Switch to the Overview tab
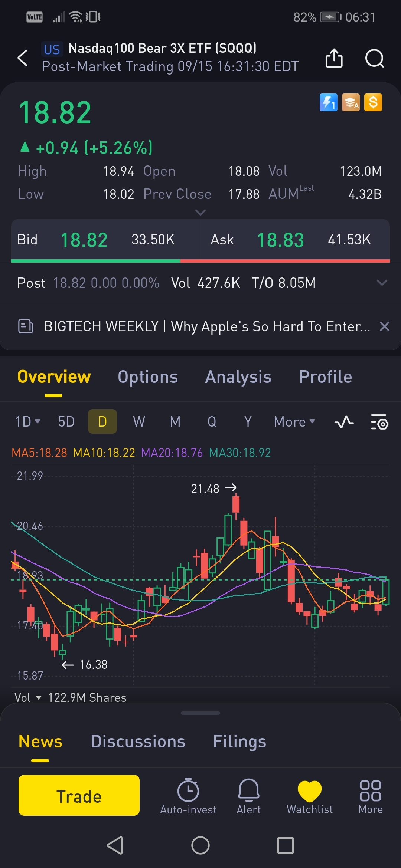Image resolution: width=401 pixels, height=868 pixels. [54, 377]
